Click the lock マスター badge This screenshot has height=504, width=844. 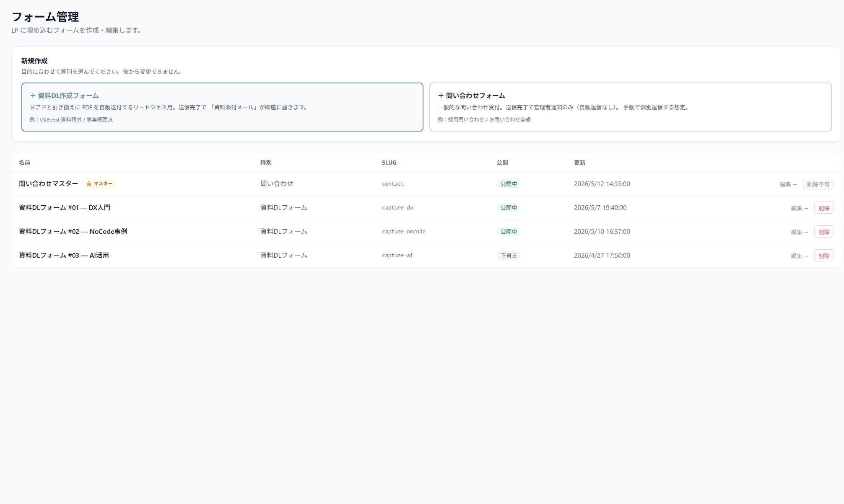99,184
